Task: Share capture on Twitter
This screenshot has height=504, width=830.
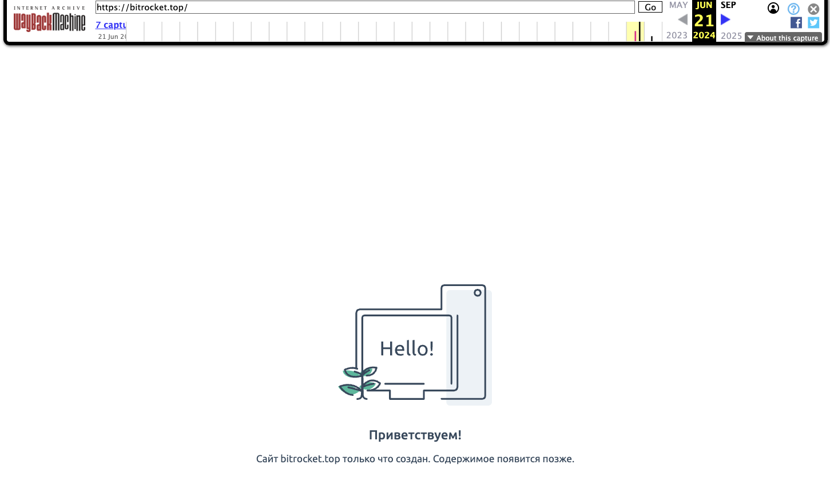Action: [x=813, y=23]
